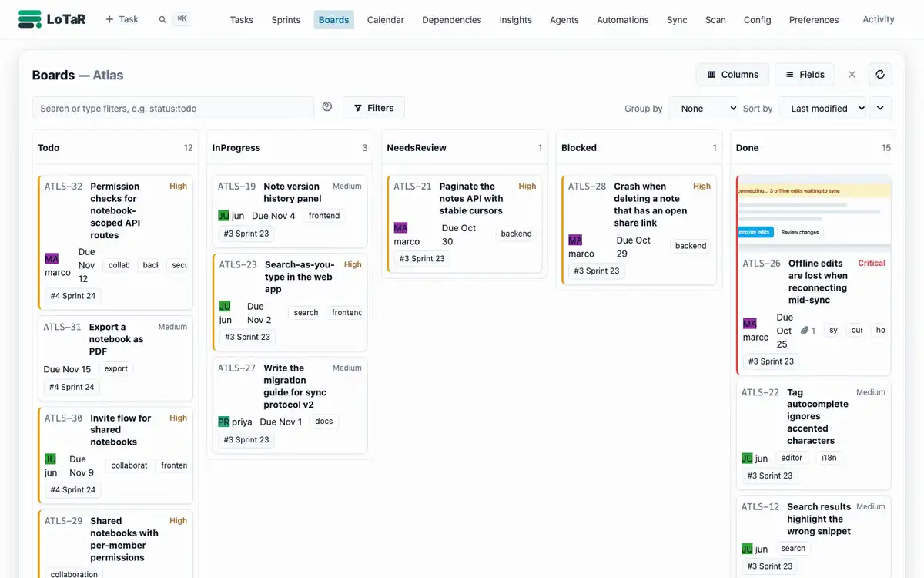Focus the filter search input field
This screenshot has height=578, width=924.
173,108
